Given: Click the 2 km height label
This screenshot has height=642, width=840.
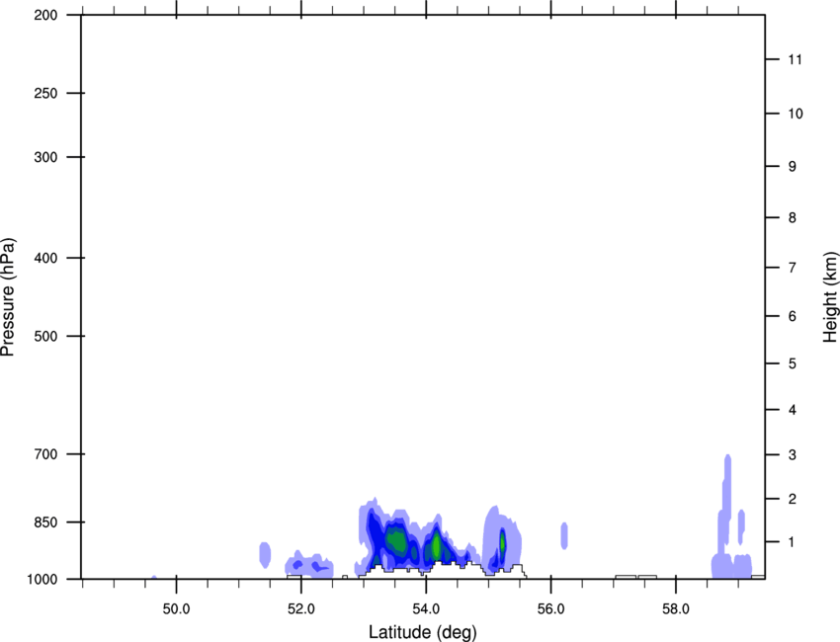Looking at the screenshot, I should (x=793, y=499).
